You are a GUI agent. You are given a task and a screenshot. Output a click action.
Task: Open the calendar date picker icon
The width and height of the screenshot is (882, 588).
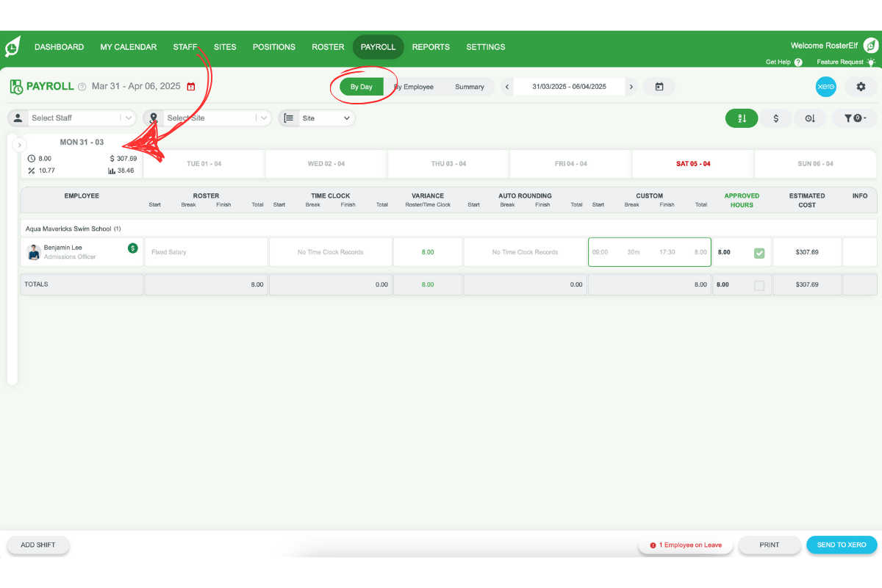[x=659, y=87]
